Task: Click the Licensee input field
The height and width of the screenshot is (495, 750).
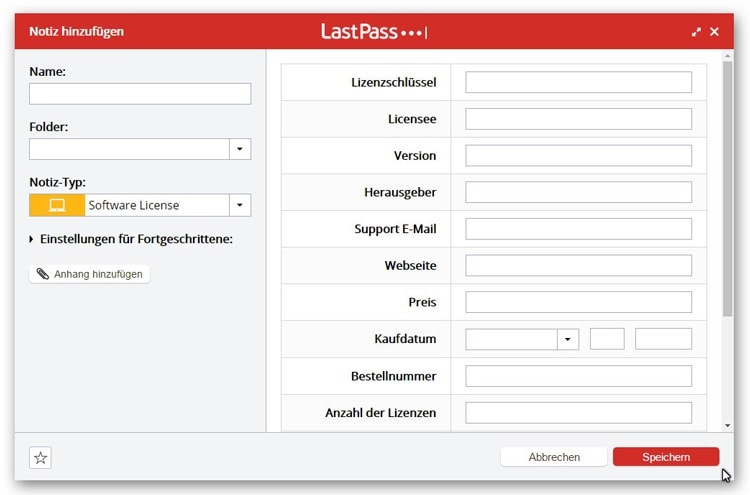Action: [x=578, y=119]
